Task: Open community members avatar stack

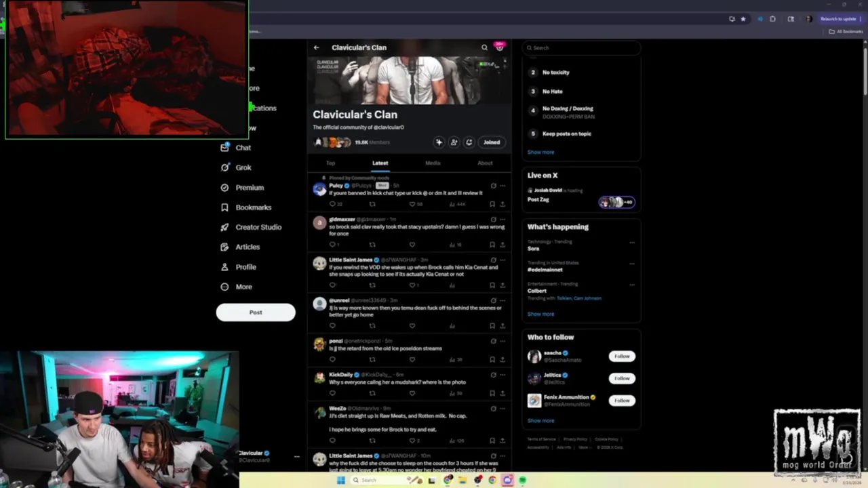Action: (x=332, y=142)
